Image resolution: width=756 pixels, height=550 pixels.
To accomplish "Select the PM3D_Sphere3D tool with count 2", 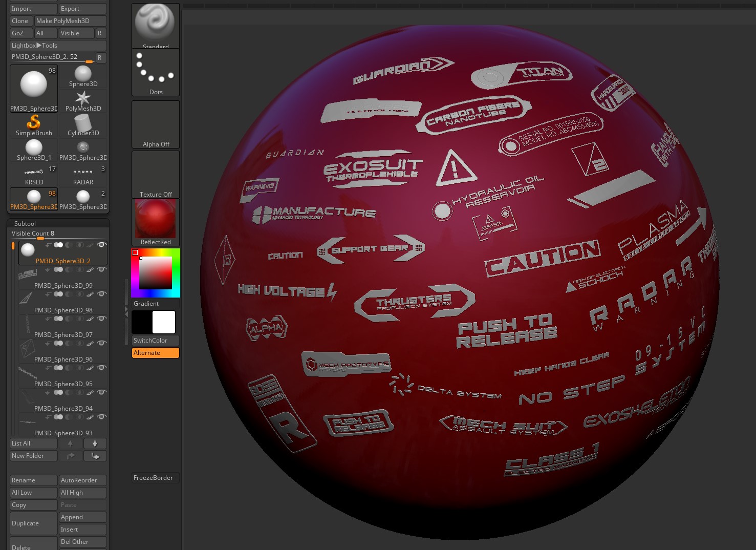I will 83,199.
